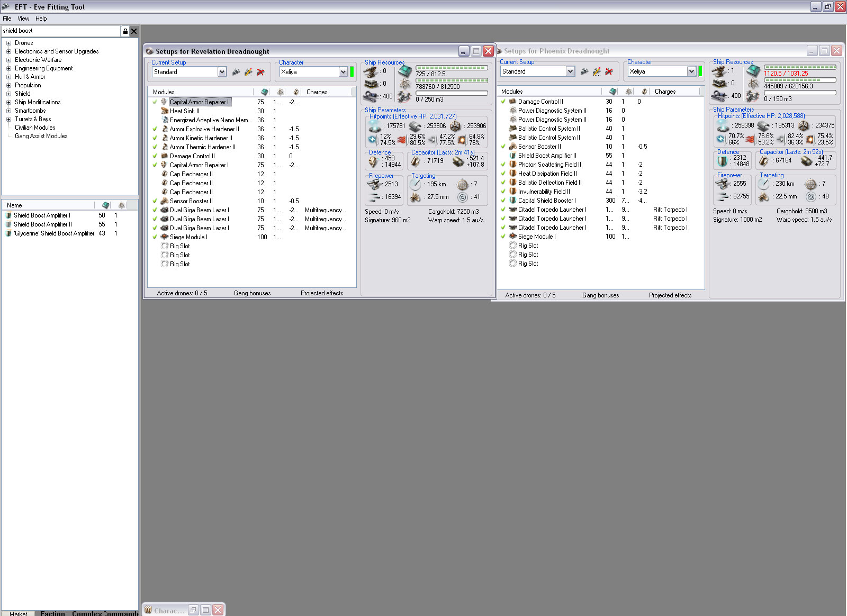Select 'Glycerine' Shield Boost Amplifier in item list

point(54,233)
